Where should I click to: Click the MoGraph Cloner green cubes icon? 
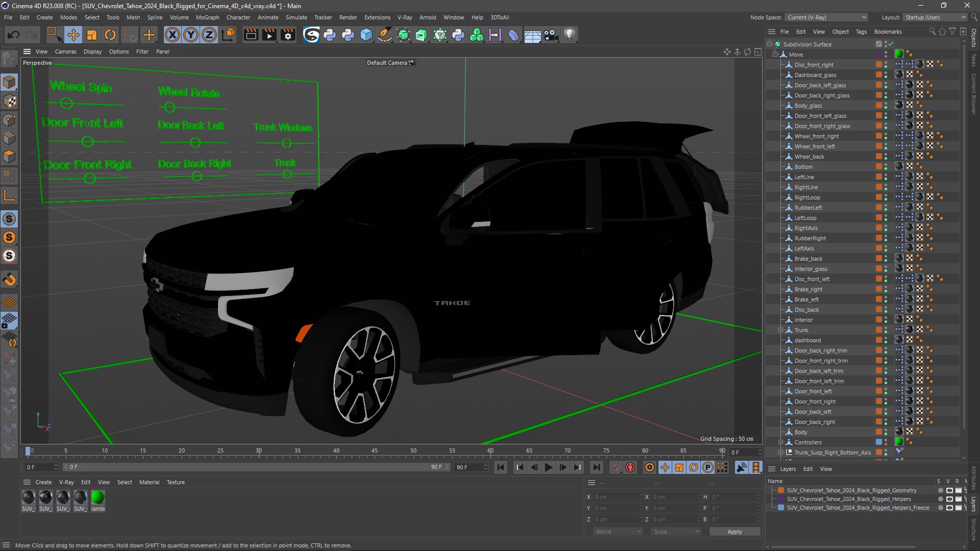point(477,35)
